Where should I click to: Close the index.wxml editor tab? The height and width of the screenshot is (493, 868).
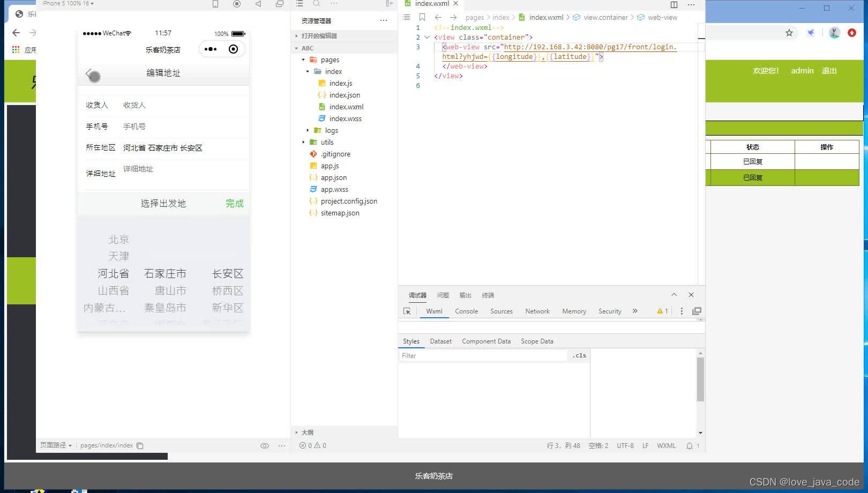(x=456, y=4)
